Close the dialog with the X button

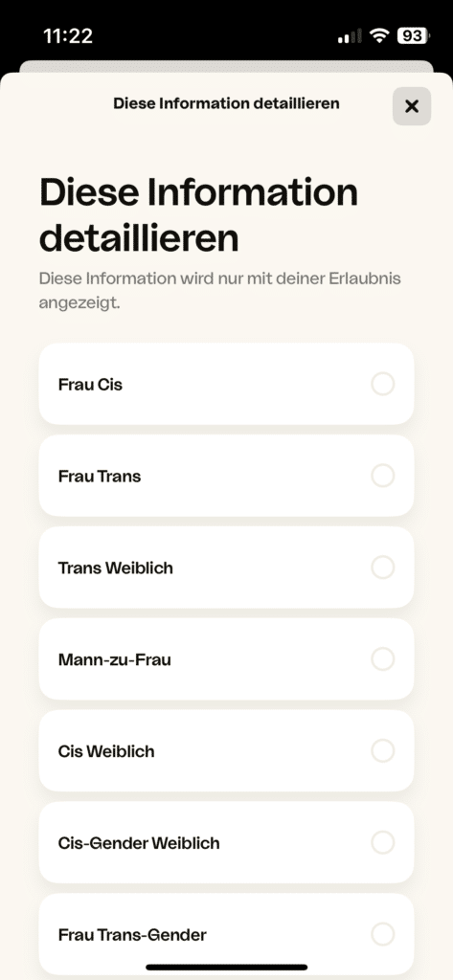411,106
